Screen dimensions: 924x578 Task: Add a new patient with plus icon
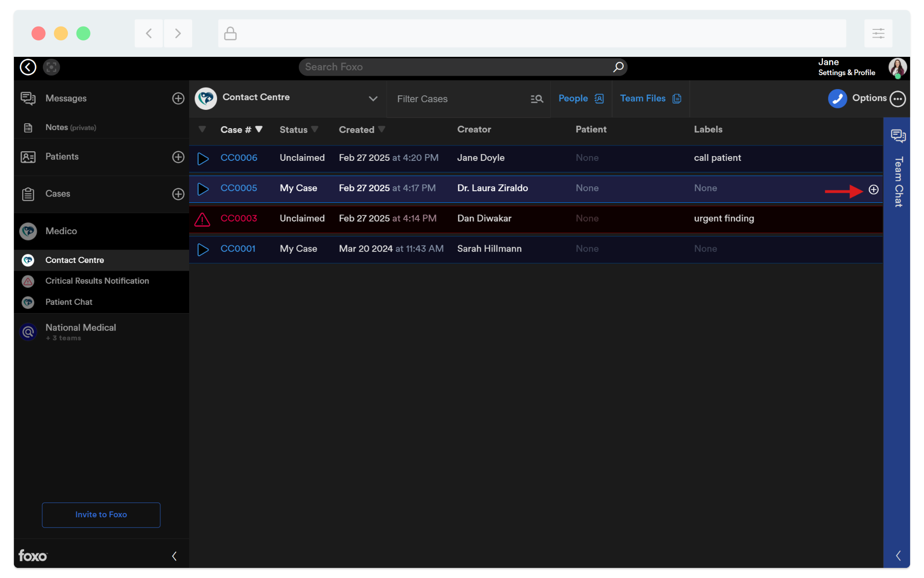178,157
